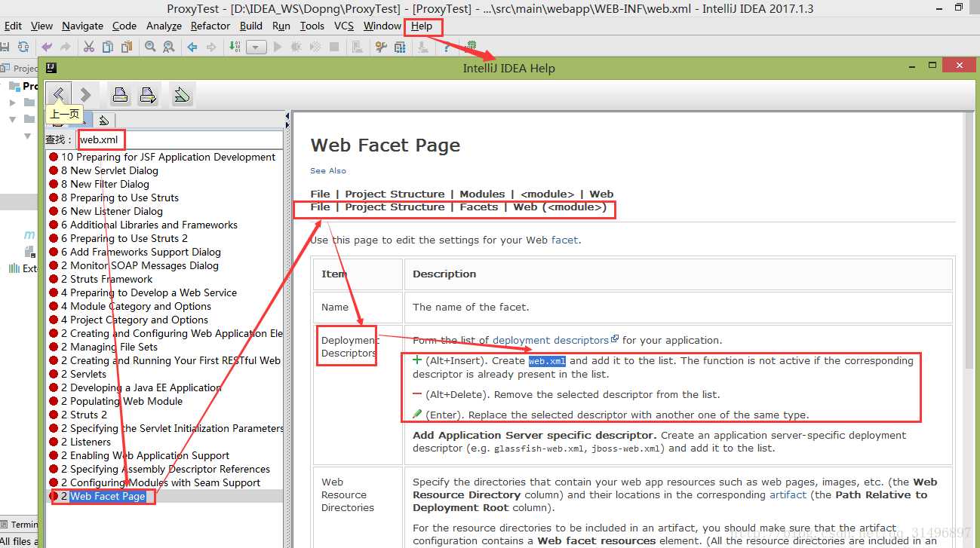Click the Print icon in help window
This screenshot has height=548, width=980.
click(120, 94)
